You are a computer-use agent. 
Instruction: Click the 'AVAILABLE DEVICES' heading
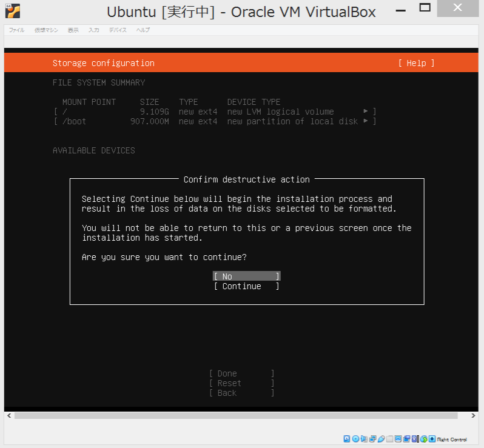tap(94, 150)
